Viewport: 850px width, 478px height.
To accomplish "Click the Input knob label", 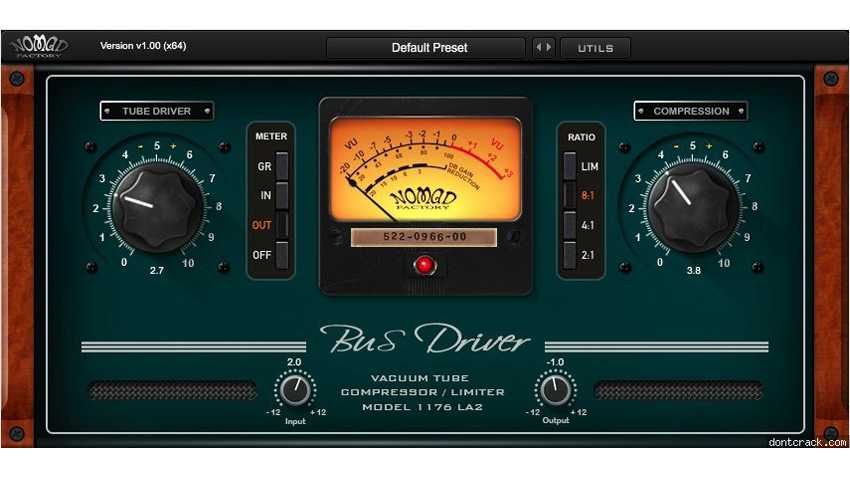I will click(295, 421).
